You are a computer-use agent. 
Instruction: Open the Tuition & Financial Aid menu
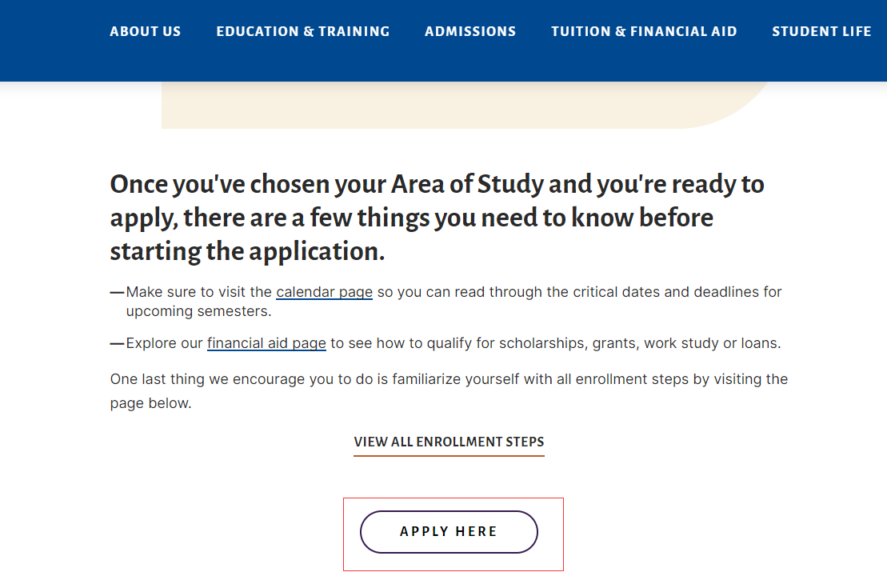coord(644,32)
